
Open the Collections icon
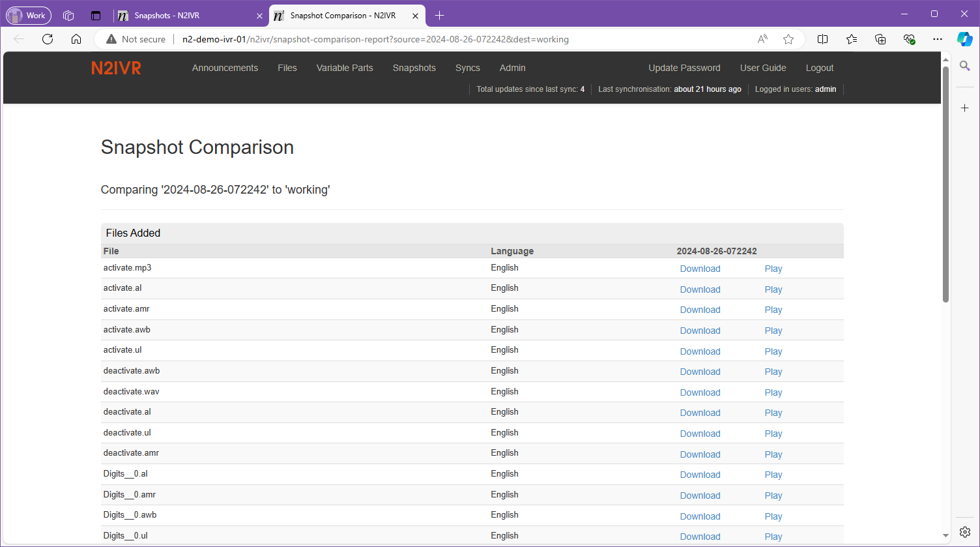coord(880,39)
